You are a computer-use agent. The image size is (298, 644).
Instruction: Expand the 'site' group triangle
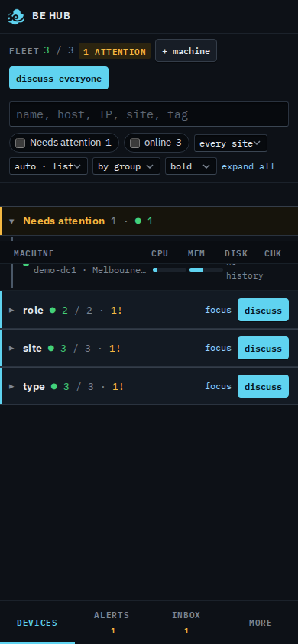tap(12, 348)
